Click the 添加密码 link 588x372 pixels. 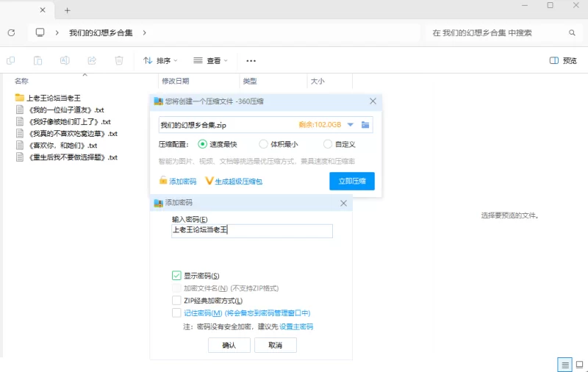[182, 182]
